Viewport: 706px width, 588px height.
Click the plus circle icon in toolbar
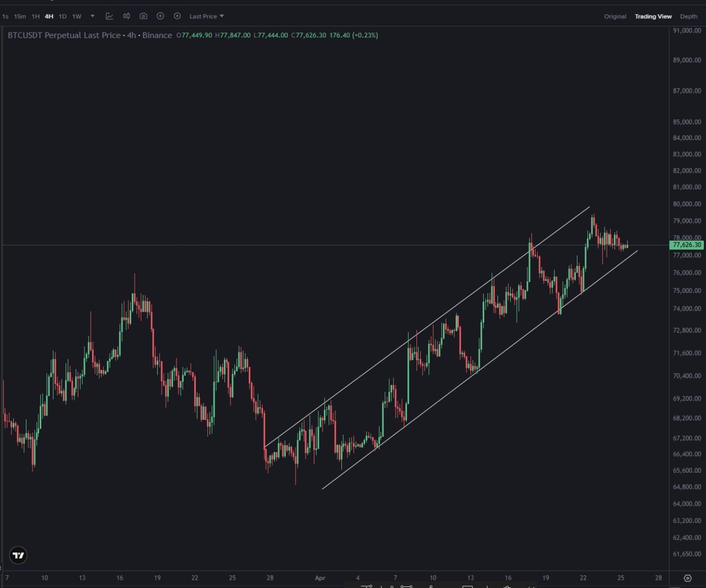tap(161, 16)
